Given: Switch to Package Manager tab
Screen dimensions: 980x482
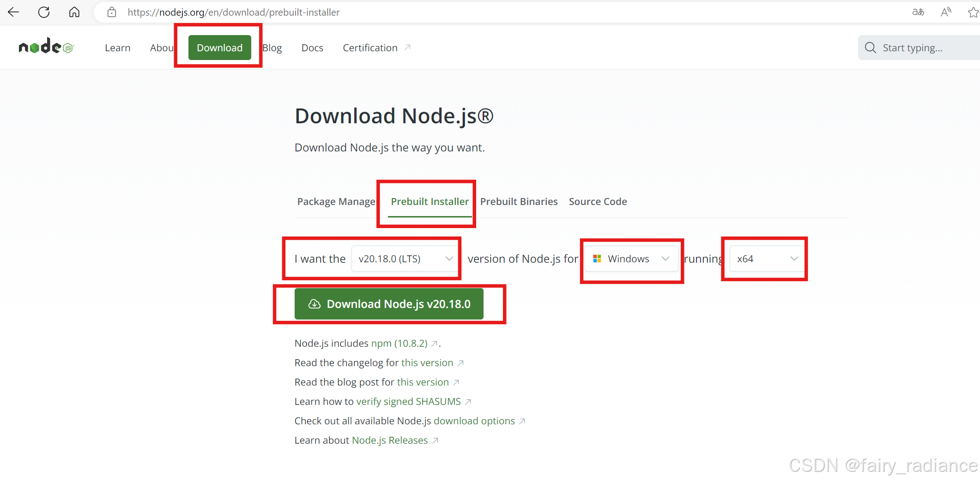Looking at the screenshot, I should (x=336, y=201).
